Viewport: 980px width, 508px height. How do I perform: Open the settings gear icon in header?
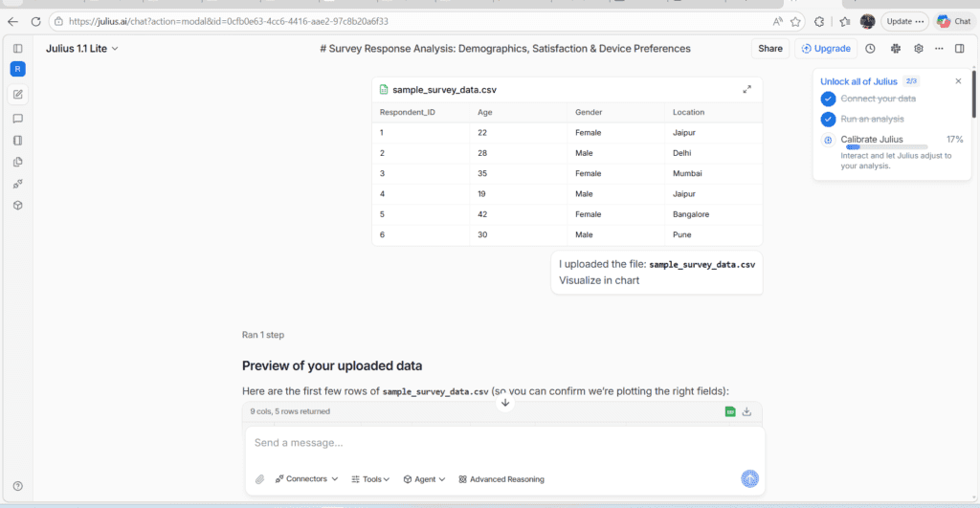(x=918, y=48)
